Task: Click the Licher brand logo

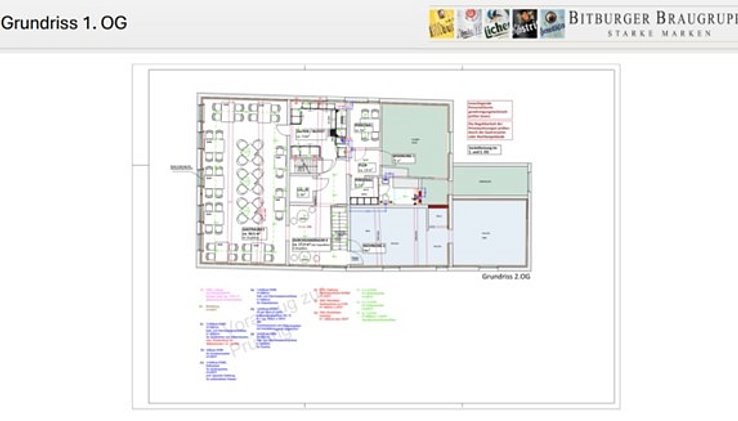Action: [497, 23]
